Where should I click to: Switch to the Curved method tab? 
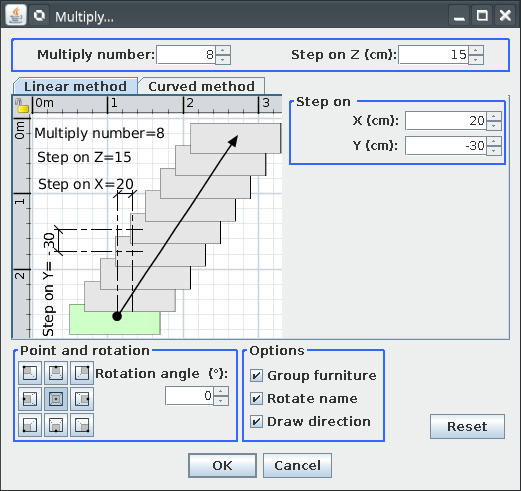tap(201, 86)
